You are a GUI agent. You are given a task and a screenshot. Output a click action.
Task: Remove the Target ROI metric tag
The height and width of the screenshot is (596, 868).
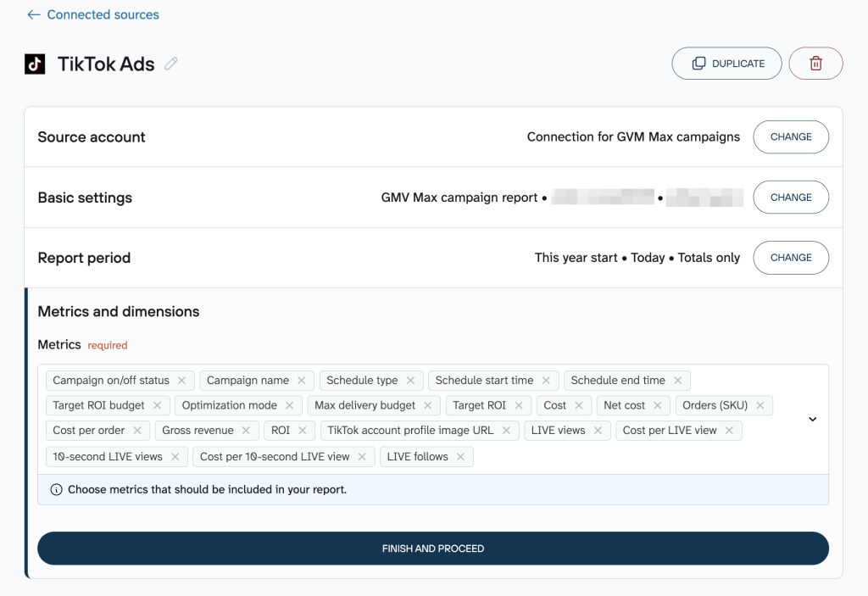519,405
